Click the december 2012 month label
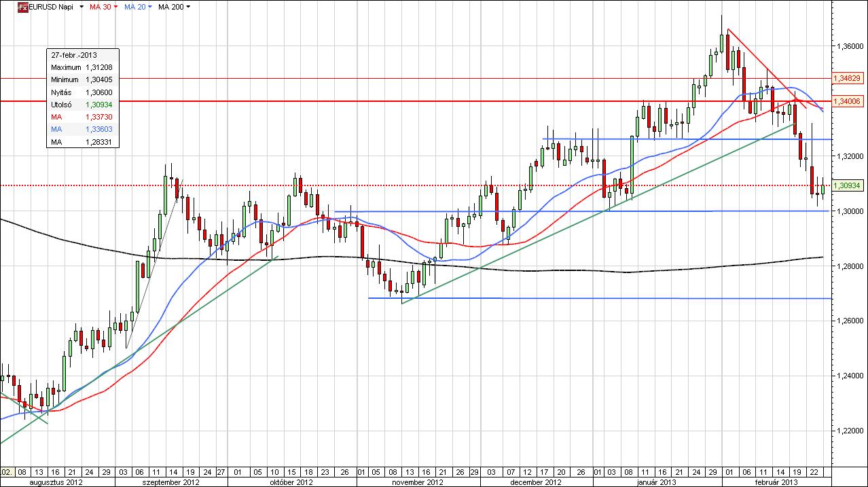 [537, 482]
